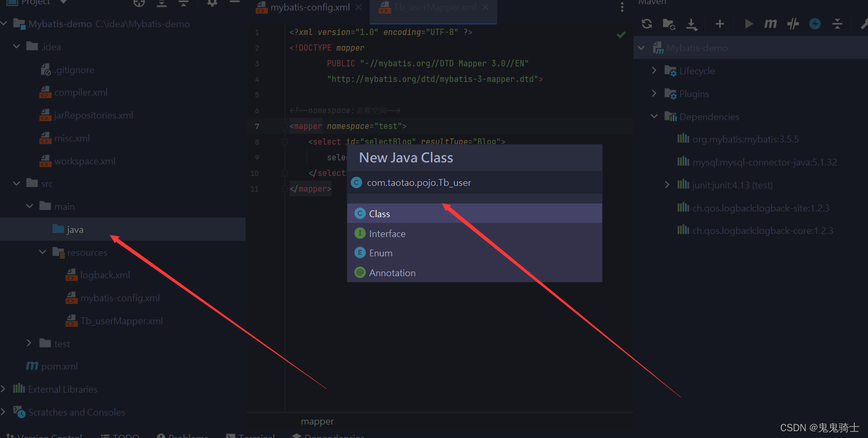Screen dimensions: 868x438
Task: Fold mapper tag at line 7
Action: point(285,126)
